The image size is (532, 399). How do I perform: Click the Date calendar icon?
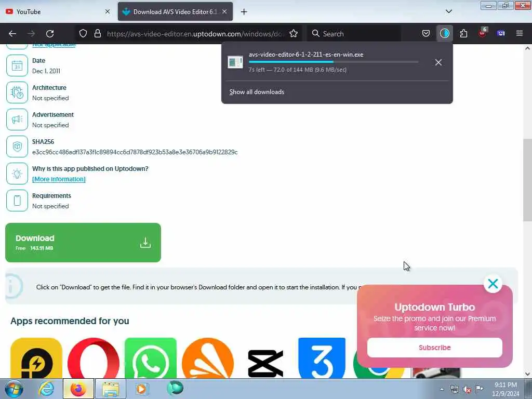pyautogui.click(x=17, y=65)
